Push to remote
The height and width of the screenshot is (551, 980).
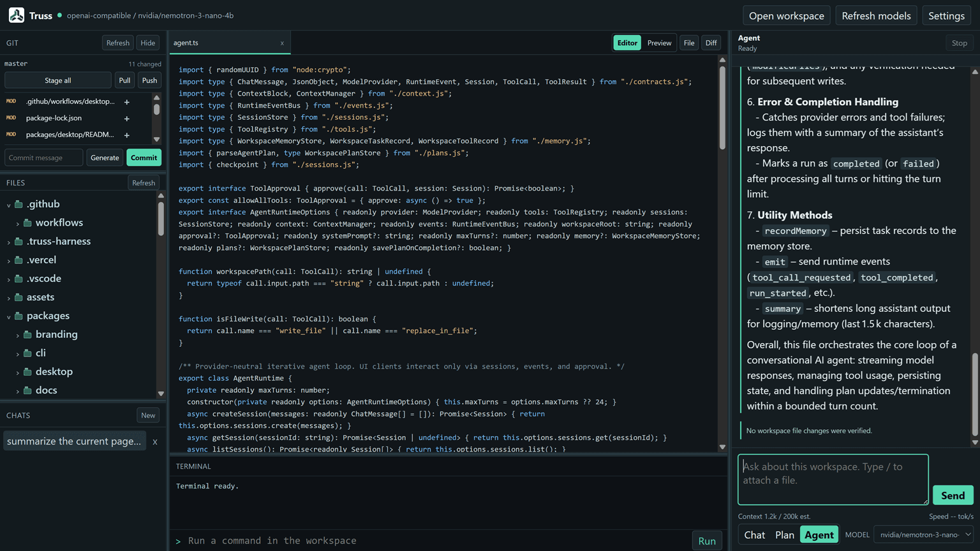tap(149, 80)
